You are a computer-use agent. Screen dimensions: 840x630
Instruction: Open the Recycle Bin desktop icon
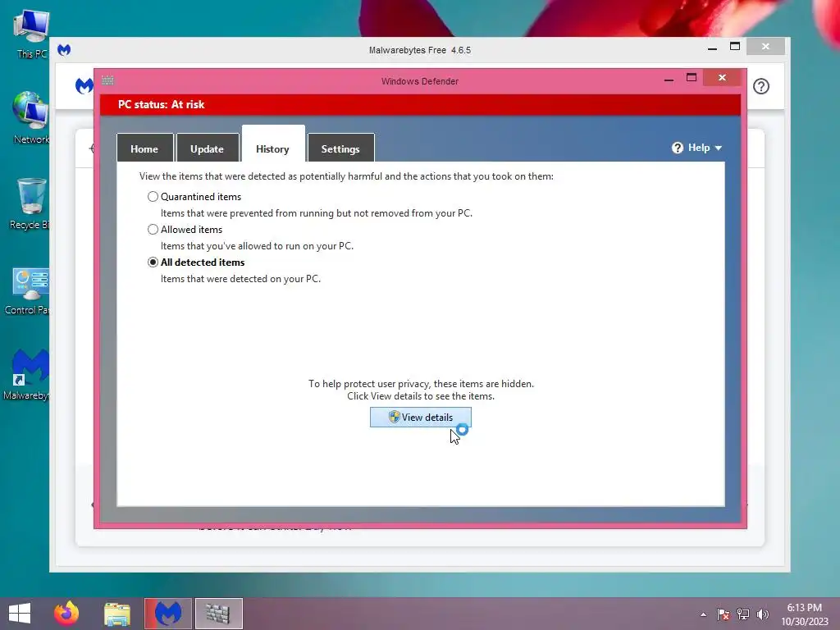(31, 203)
